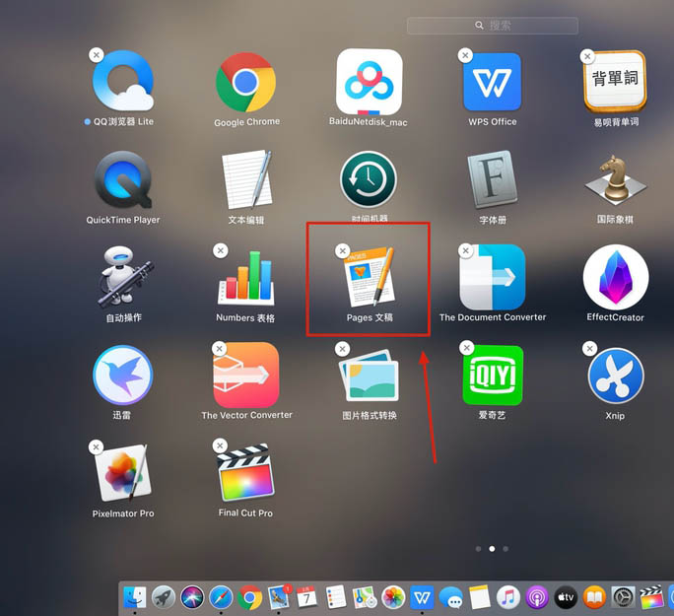Open EffectCreator app

616,277
